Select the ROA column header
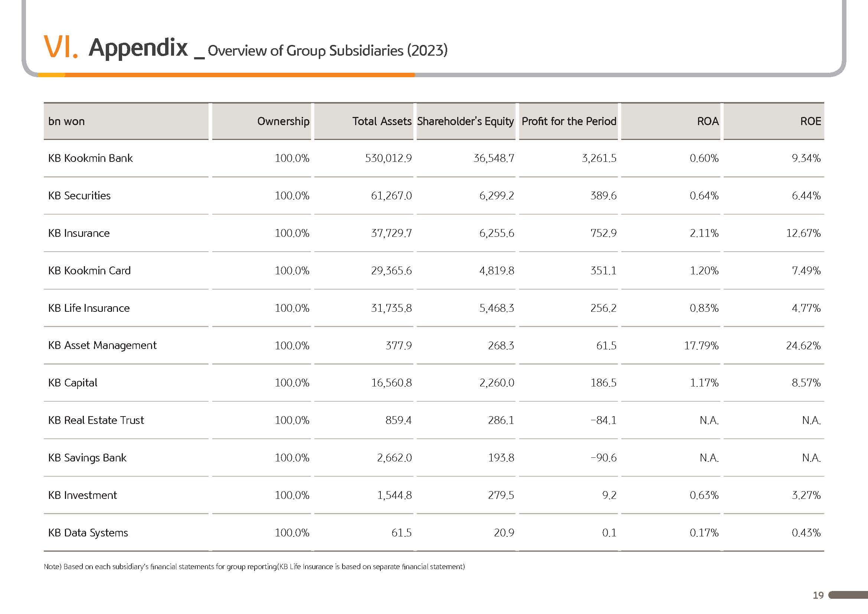This screenshot has width=868, height=614. (707, 121)
